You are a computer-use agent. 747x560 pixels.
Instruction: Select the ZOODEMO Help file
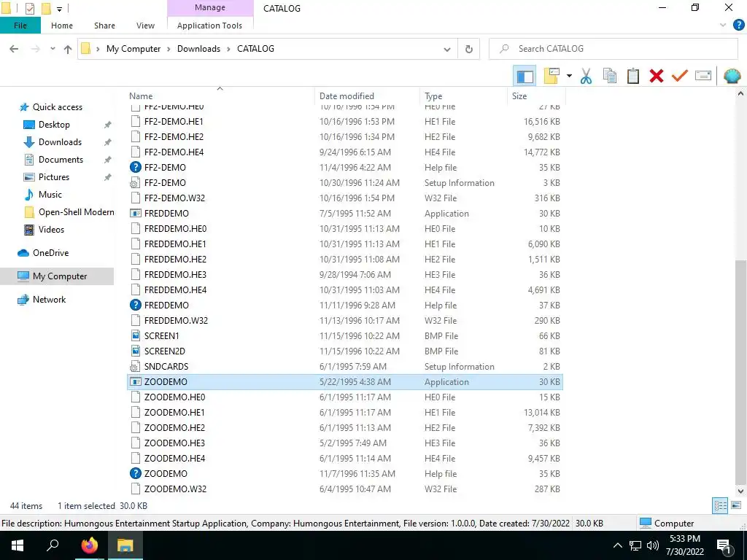[345, 474]
